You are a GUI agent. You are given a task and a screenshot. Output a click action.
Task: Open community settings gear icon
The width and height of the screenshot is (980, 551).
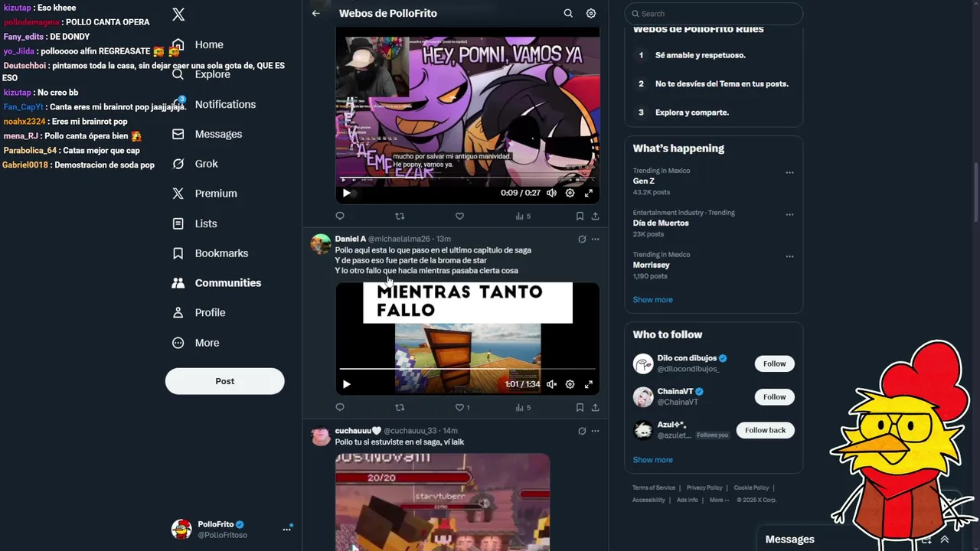tap(591, 13)
